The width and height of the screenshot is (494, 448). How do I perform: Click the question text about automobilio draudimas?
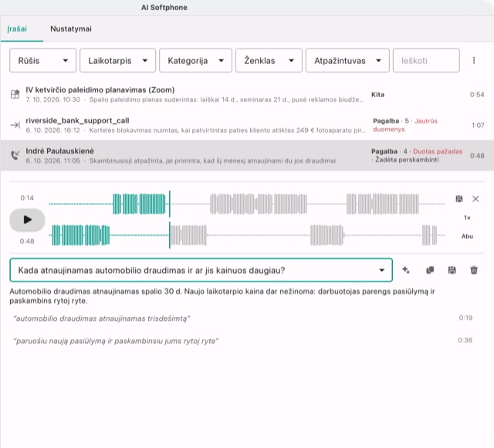click(151, 271)
